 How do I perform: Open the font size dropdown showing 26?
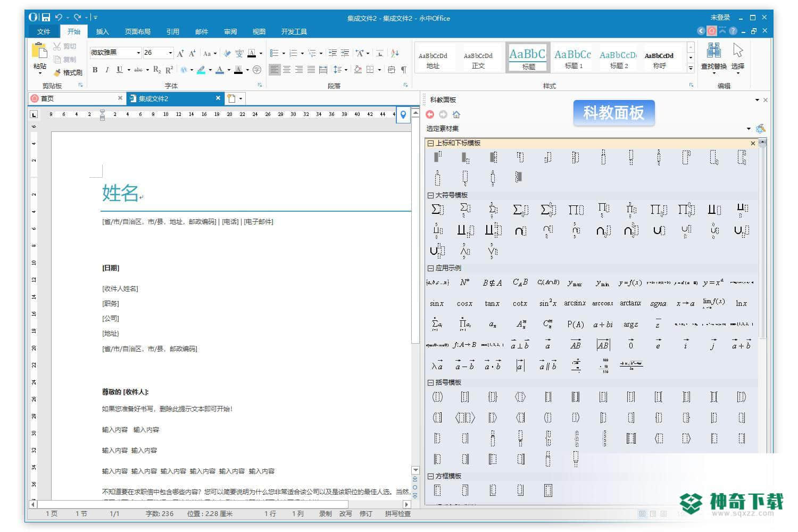(x=170, y=53)
